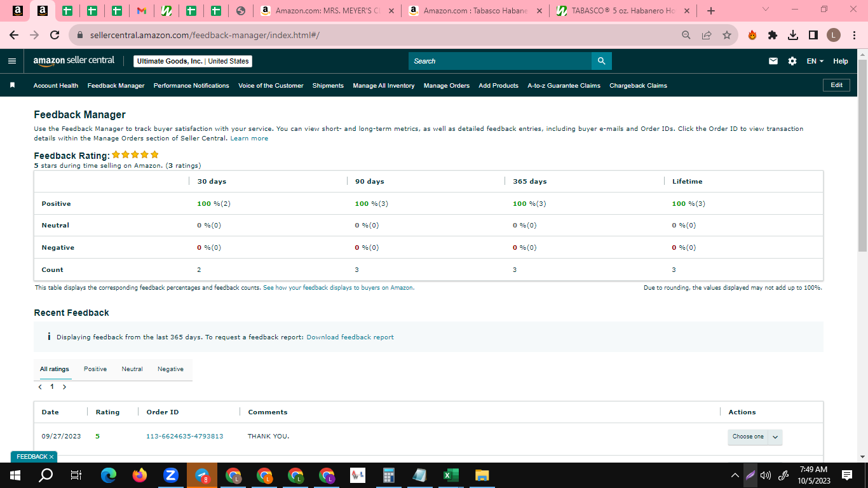
Task: Open order ID 113-6624635-4793813
Action: [185, 437]
